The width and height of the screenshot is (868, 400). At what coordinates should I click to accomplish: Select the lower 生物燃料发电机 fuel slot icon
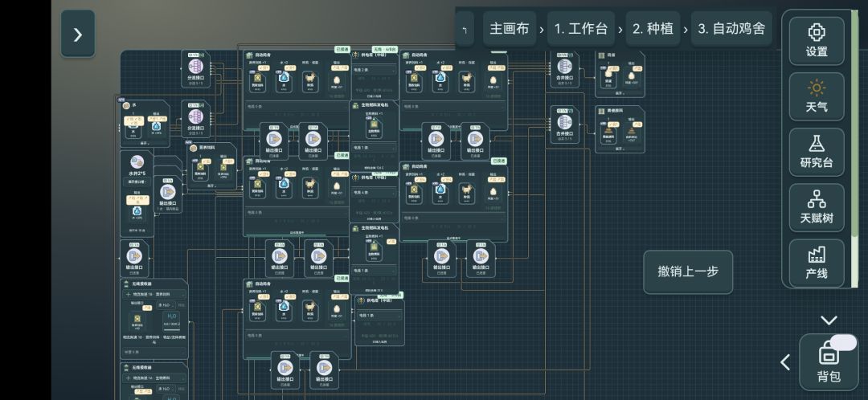tap(374, 251)
